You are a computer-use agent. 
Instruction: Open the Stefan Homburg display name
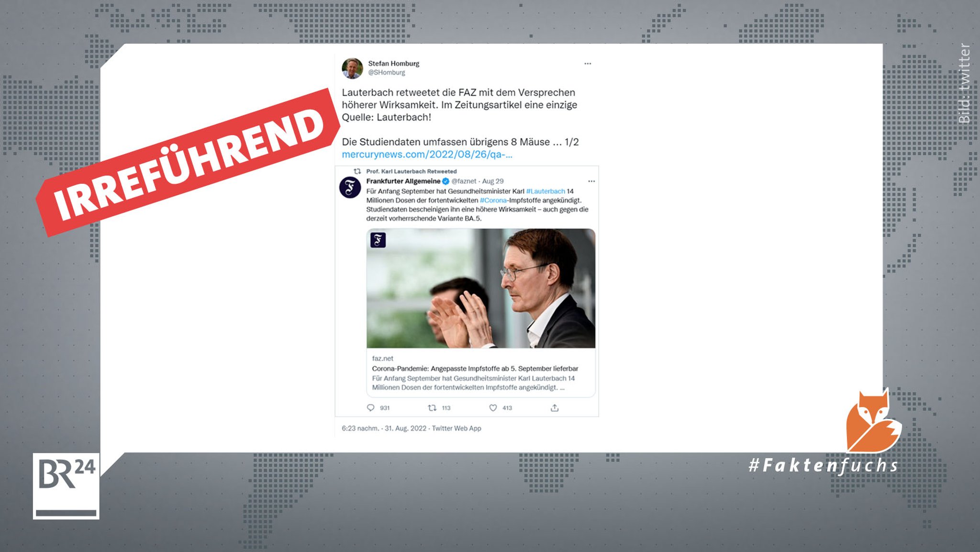(393, 64)
